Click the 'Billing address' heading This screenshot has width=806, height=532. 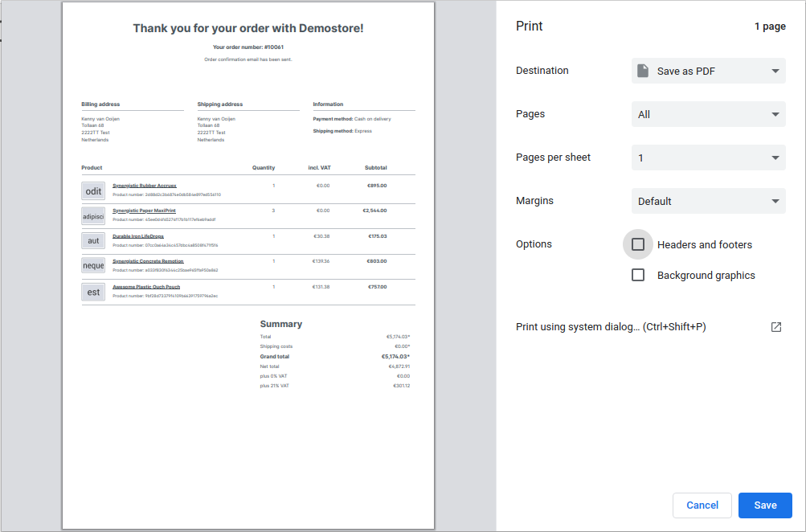pos(100,104)
